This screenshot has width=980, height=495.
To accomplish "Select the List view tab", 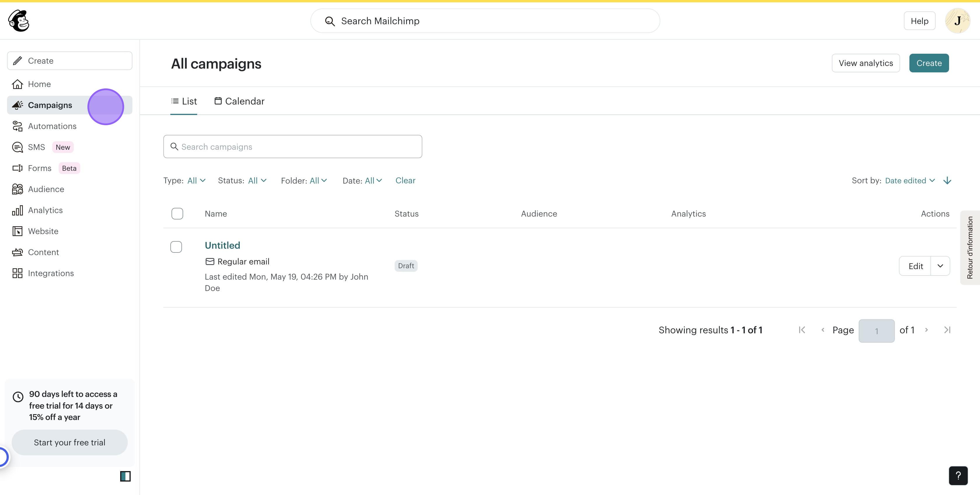I will click(184, 101).
